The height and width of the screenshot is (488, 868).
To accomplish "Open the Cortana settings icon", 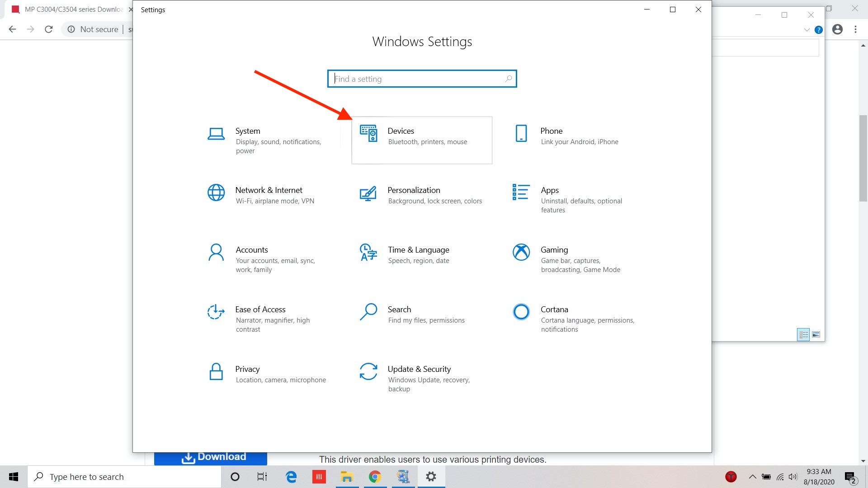I will (521, 312).
